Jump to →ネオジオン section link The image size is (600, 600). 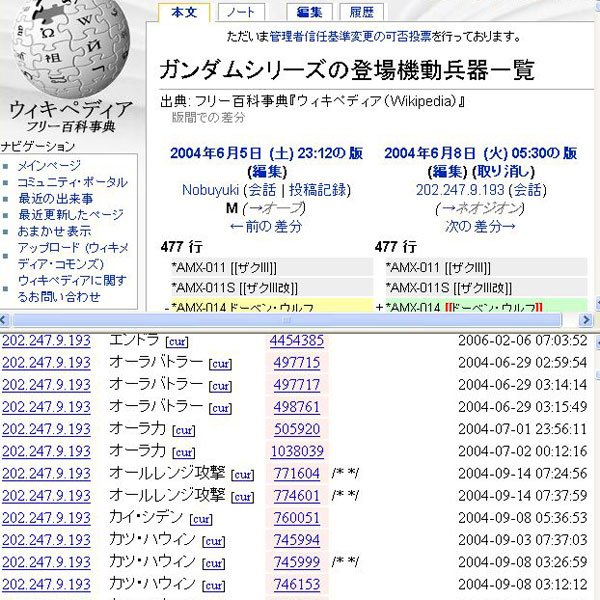pos(480,208)
